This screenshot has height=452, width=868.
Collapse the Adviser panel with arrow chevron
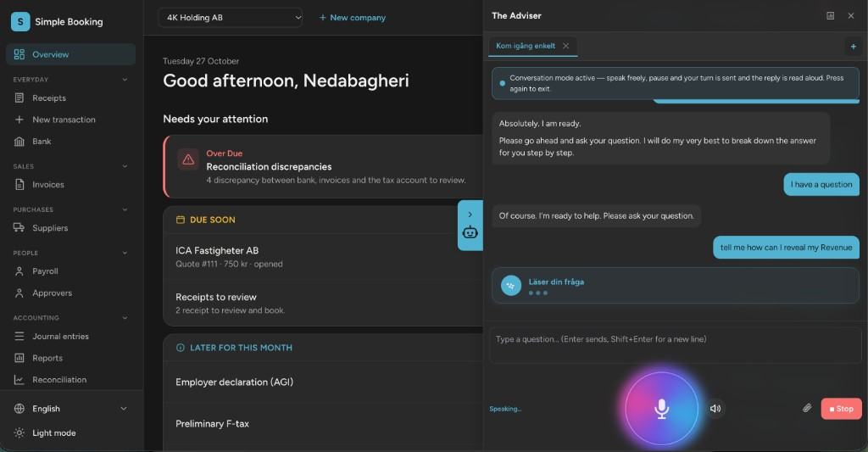pos(470,215)
